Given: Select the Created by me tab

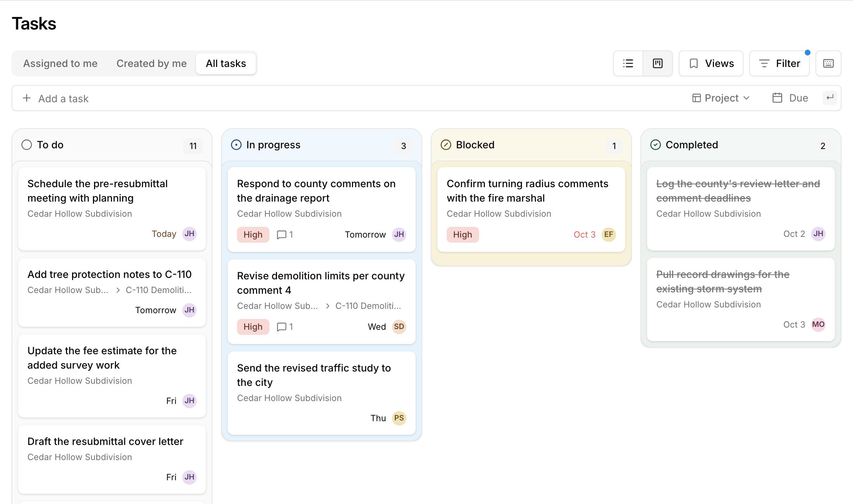Looking at the screenshot, I should [x=152, y=63].
